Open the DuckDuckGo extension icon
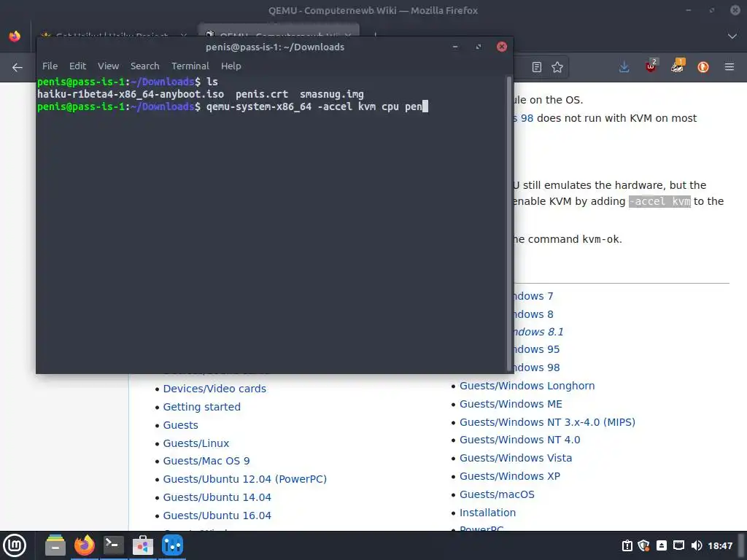 click(x=703, y=67)
